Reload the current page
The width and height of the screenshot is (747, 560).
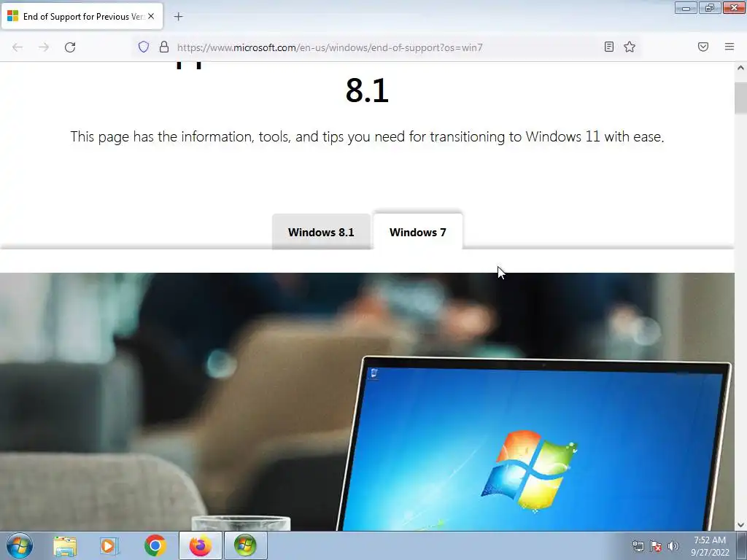click(x=70, y=47)
